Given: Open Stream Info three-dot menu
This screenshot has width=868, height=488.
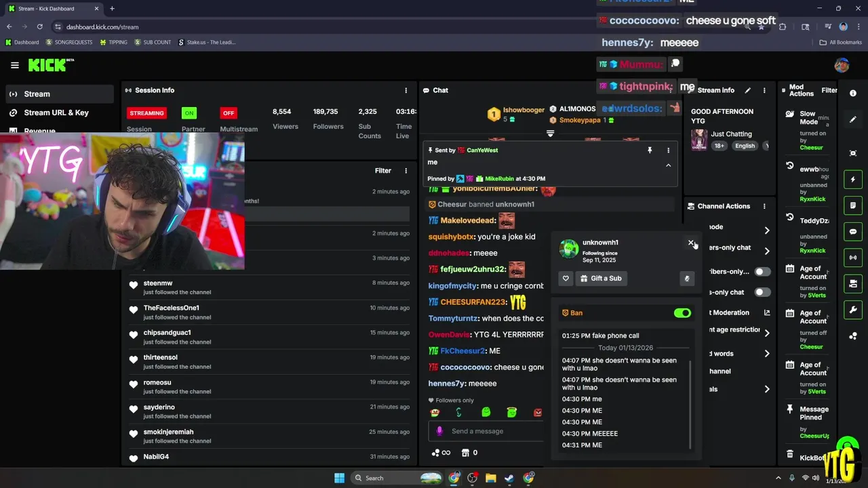Looking at the screenshot, I should click(x=764, y=90).
